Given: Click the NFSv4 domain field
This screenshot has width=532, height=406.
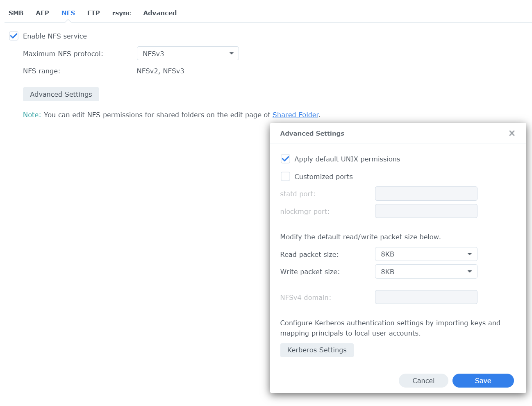Looking at the screenshot, I should (426, 297).
